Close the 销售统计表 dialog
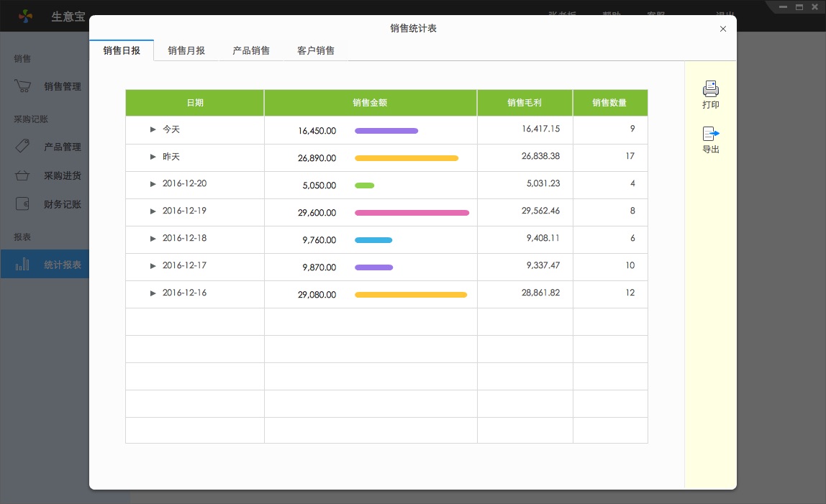Viewport: 826px width, 504px height. [723, 29]
